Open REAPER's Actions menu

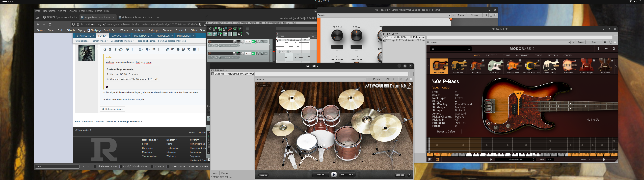tap(253, 23)
